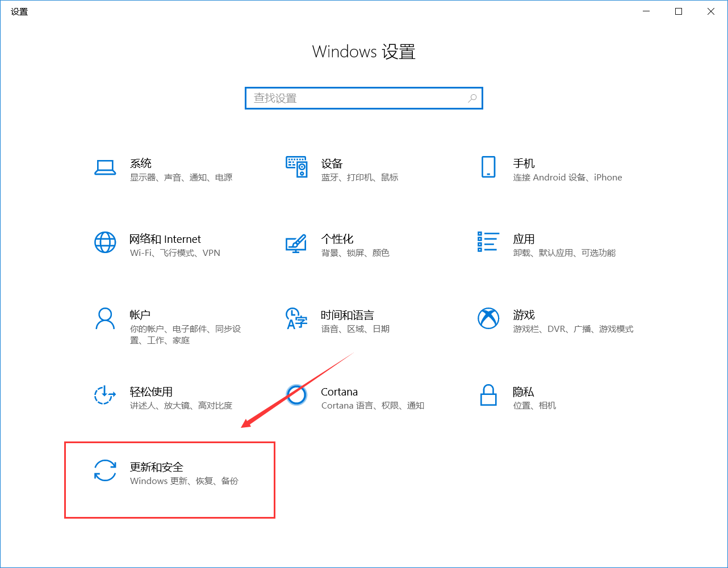728x568 pixels.
Task: Click the 轻松使用 dashed clock icon
Action: (x=105, y=395)
